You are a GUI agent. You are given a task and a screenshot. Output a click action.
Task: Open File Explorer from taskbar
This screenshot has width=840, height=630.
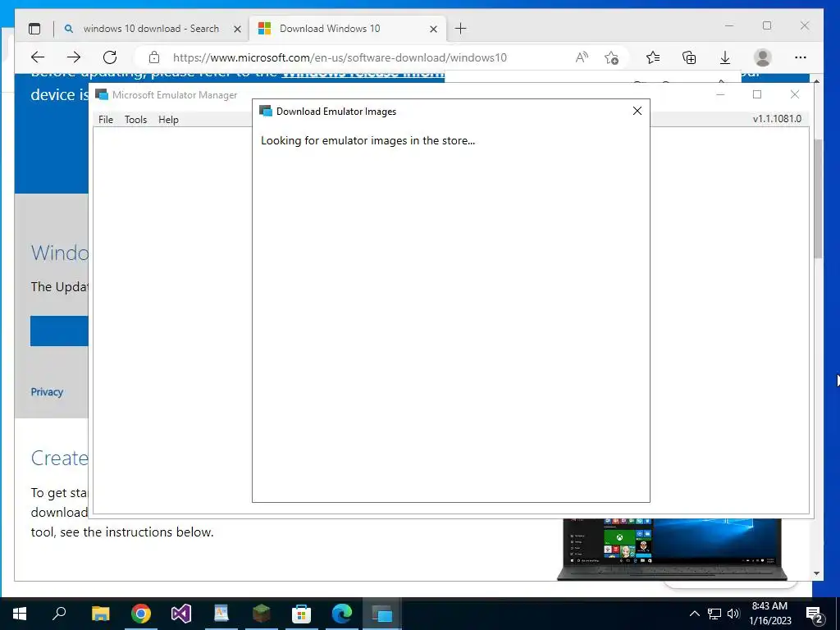(100, 614)
